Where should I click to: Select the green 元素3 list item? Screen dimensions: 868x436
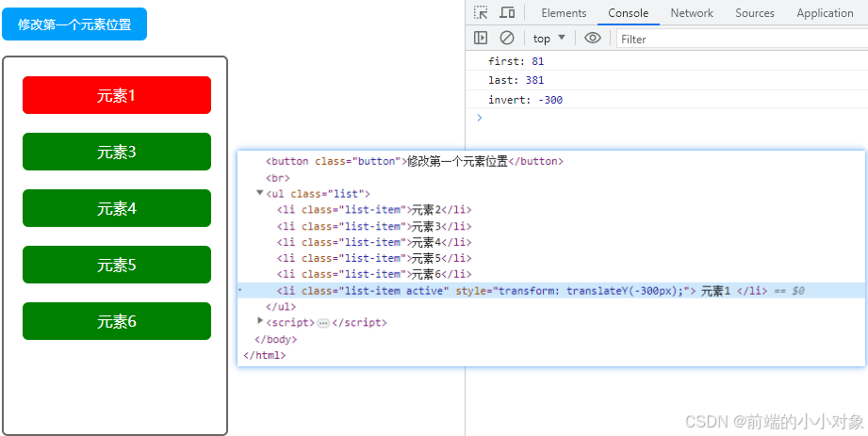click(x=117, y=152)
